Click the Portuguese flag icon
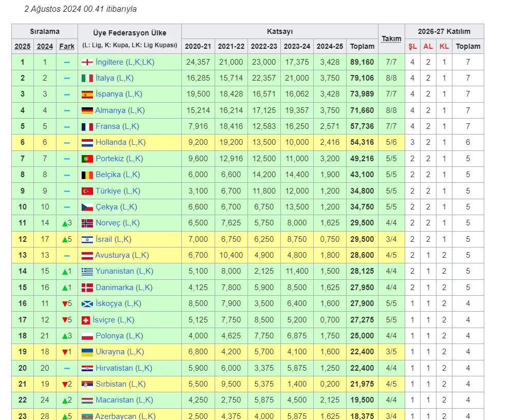512x420 pixels. tap(87, 159)
